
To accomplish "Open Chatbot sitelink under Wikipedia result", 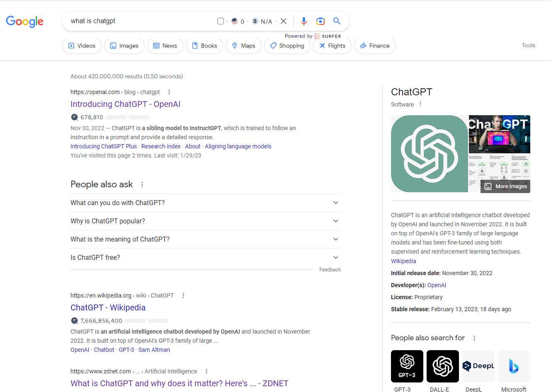I will pyautogui.click(x=104, y=350).
